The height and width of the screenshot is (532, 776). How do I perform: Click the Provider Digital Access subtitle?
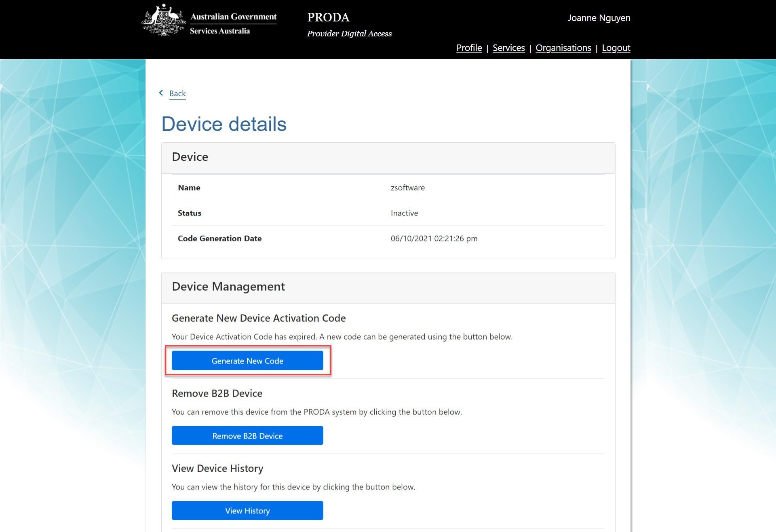pos(349,34)
